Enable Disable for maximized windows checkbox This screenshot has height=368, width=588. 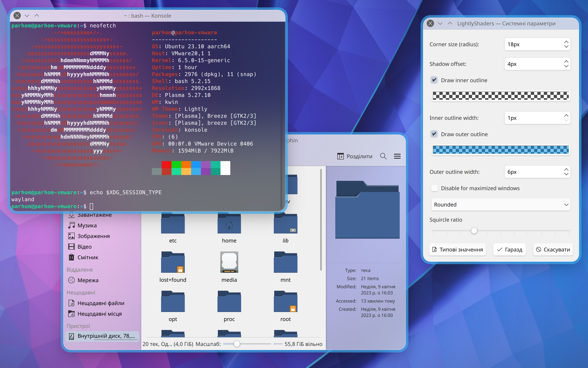434,188
